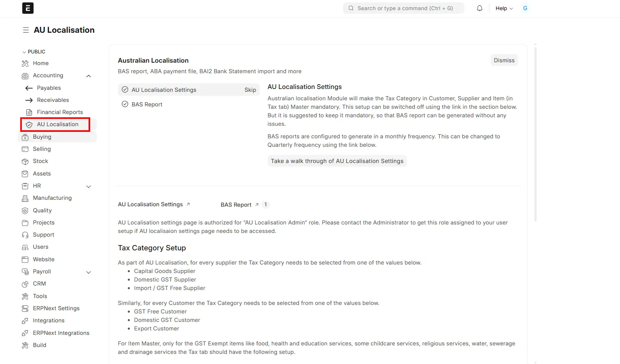The image size is (620, 364).
Task: Click the Payables arrow icon
Action: pyautogui.click(x=29, y=88)
